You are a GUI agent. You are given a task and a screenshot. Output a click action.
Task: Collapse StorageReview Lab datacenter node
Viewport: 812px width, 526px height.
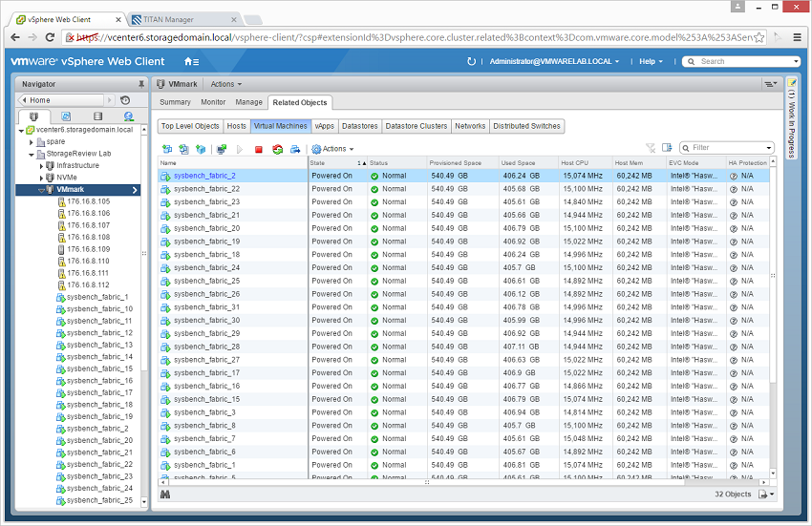[32, 155]
